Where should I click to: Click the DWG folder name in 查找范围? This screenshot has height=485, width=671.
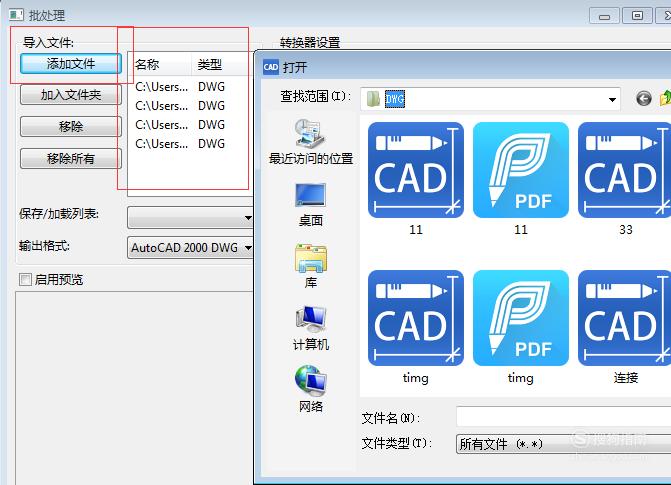click(395, 99)
